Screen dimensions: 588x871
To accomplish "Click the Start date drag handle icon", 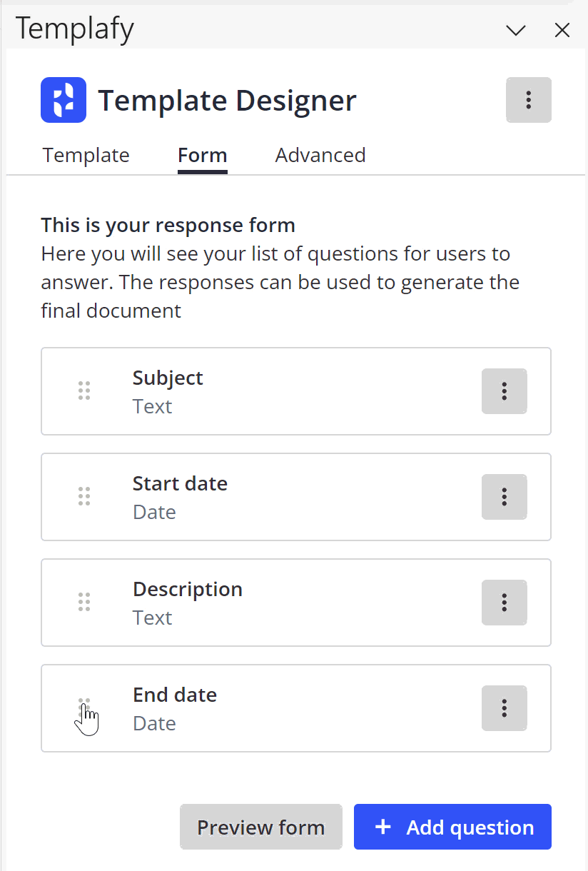I will tap(84, 497).
